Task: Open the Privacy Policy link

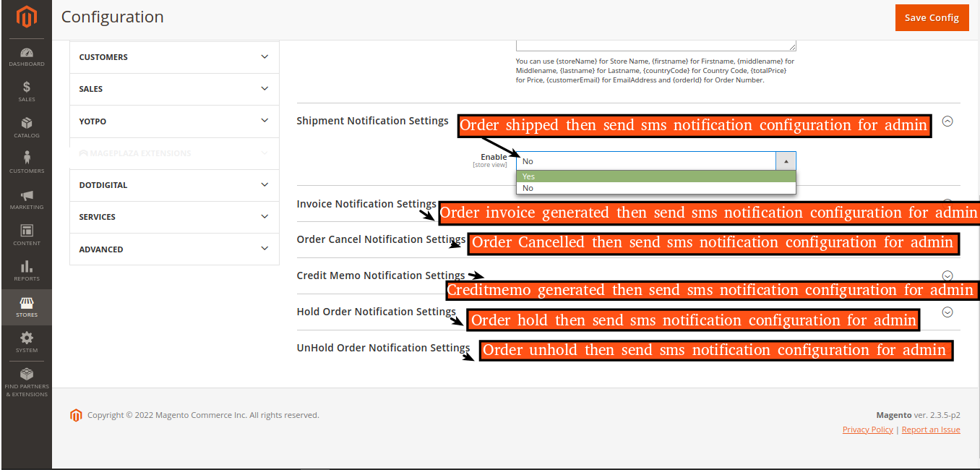Action: pyautogui.click(x=867, y=430)
